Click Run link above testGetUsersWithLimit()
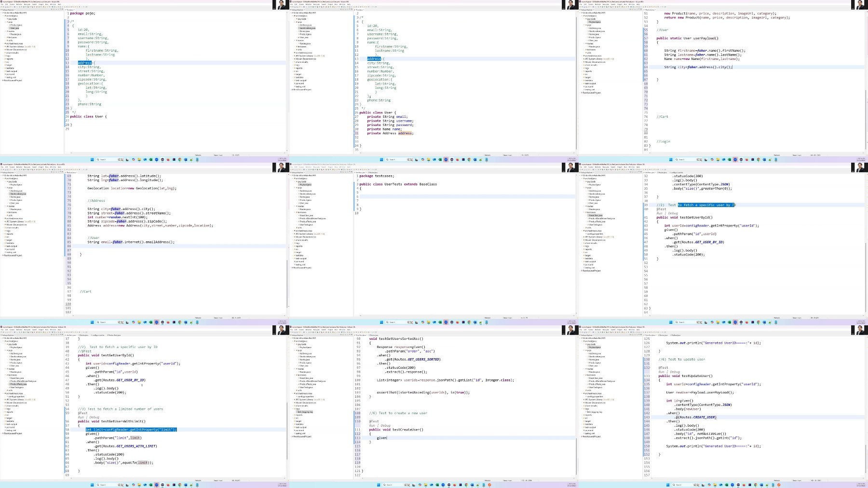Viewport: 868px width, 488px height. (80, 417)
